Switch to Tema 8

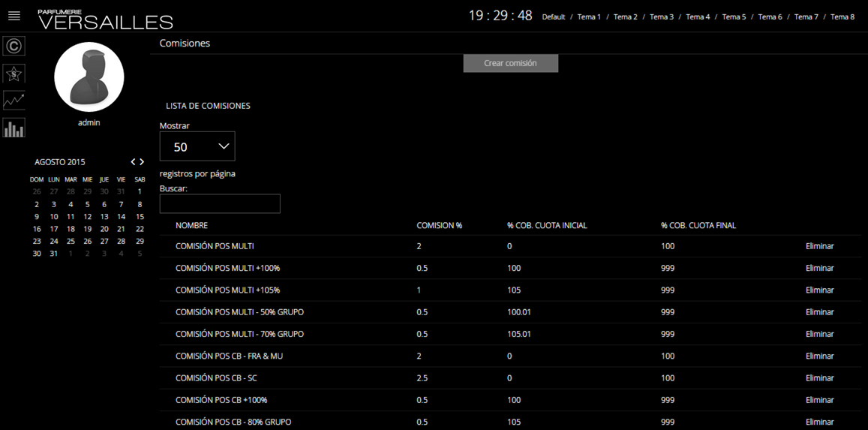842,17
